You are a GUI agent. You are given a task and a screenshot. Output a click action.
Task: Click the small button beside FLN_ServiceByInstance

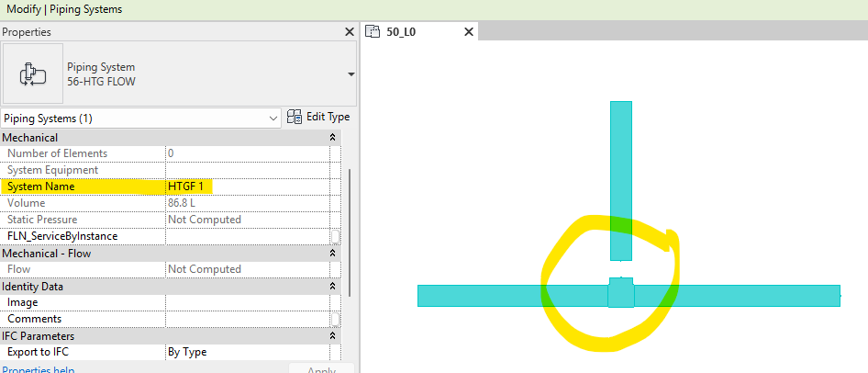tap(336, 237)
